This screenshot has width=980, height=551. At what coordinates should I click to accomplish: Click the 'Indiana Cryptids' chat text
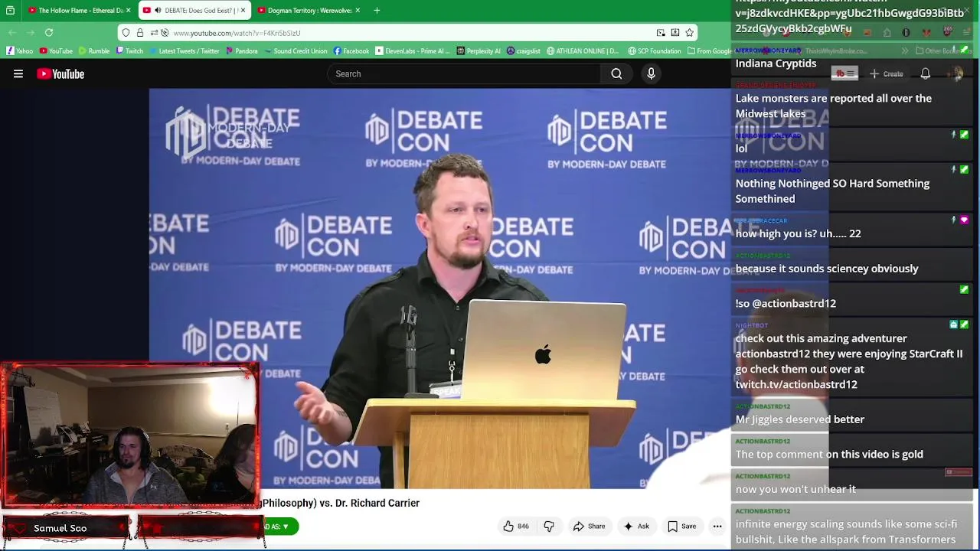[x=776, y=64]
